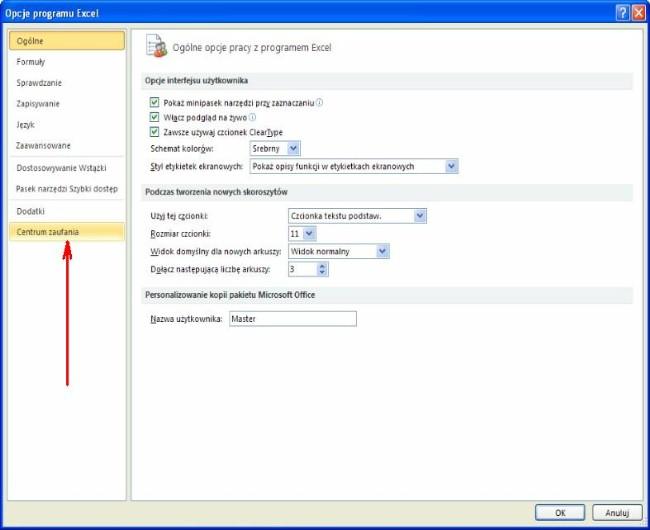The height and width of the screenshot is (530, 650).
Task: Uncheck Zawsze używaj czcionek ClearType
Action: (x=154, y=132)
